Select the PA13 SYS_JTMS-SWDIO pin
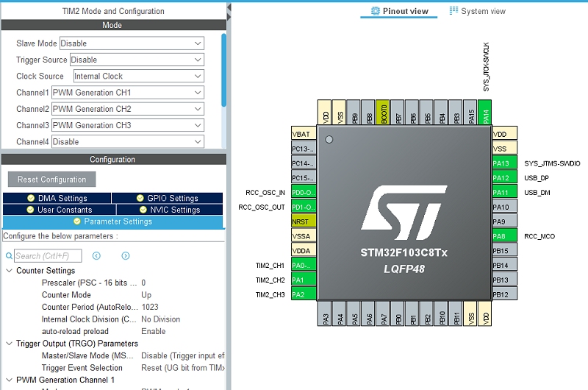 pyautogui.click(x=504, y=163)
